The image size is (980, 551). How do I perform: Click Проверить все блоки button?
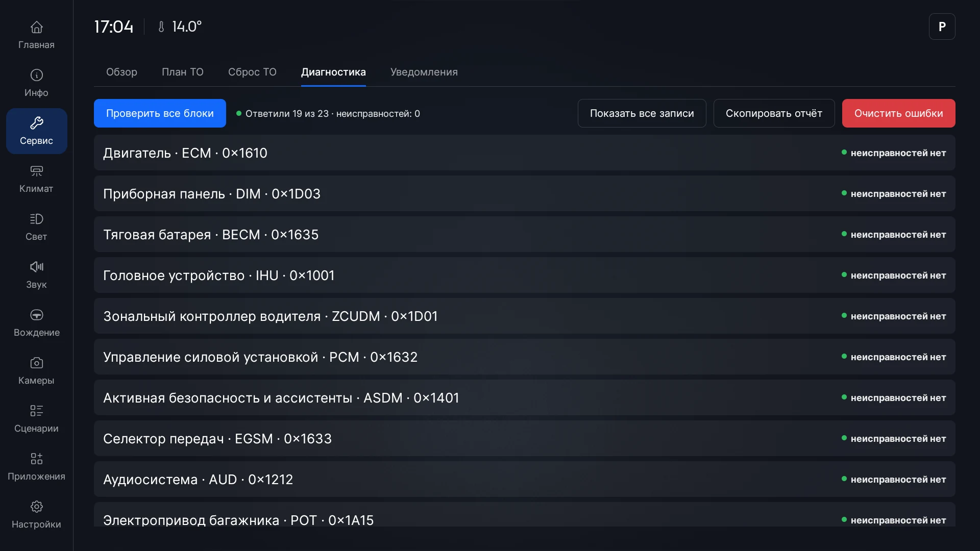click(160, 113)
